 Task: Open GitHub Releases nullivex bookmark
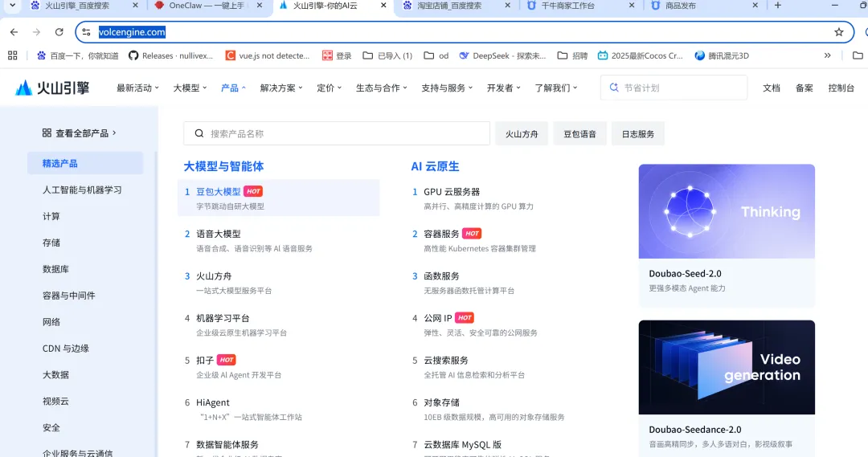tap(170, 56)
